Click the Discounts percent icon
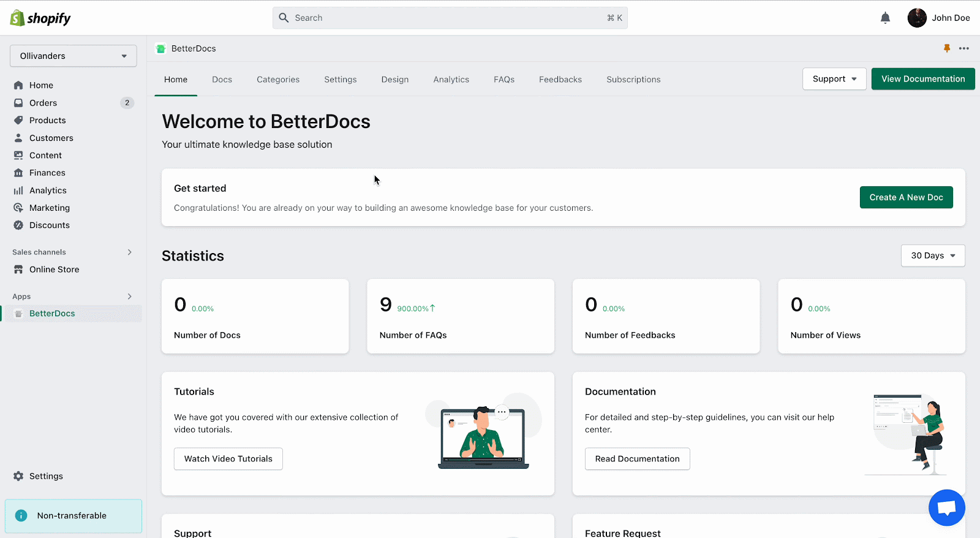This screenshot has height=538, width=980. 18,225
